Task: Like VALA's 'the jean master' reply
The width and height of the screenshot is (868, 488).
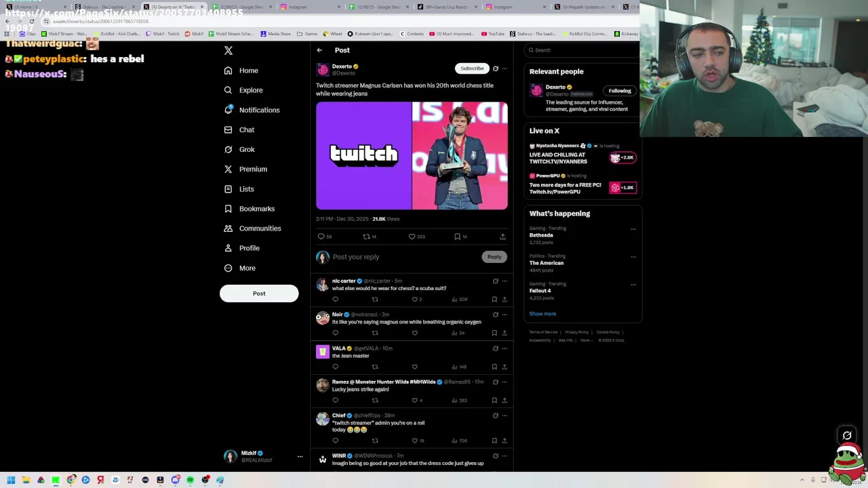Action: [415, 367]
